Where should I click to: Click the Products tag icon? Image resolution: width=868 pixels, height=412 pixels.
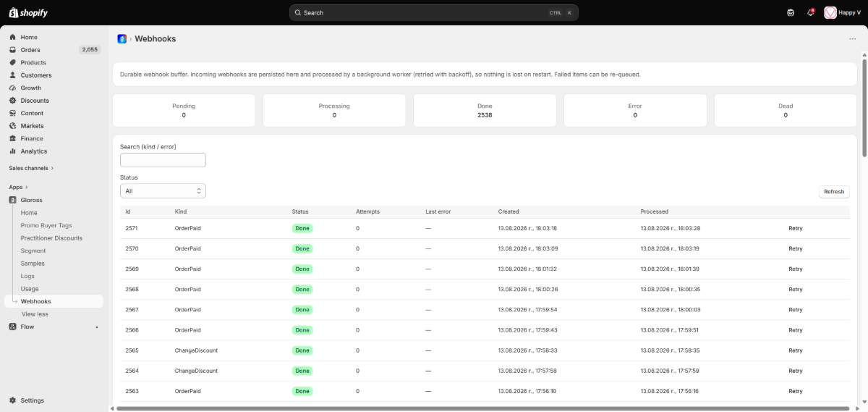click(x=13, y=62)
